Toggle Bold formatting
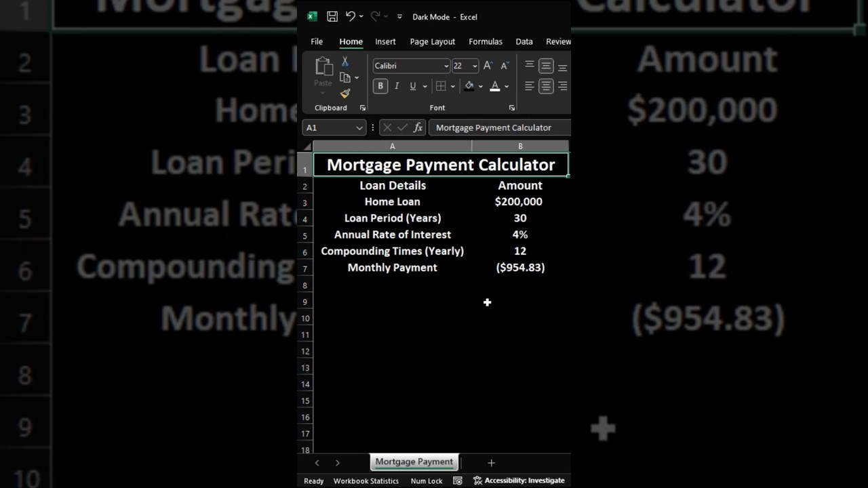 point(380,86)
